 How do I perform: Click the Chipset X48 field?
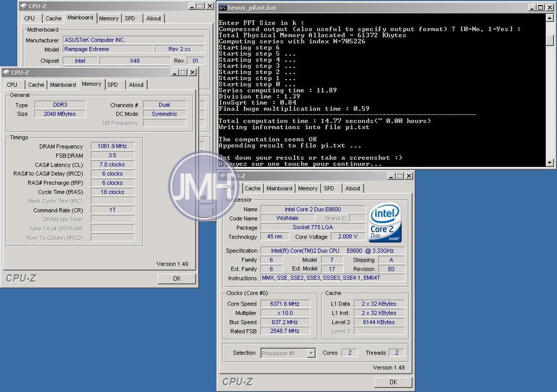(135, 61)
